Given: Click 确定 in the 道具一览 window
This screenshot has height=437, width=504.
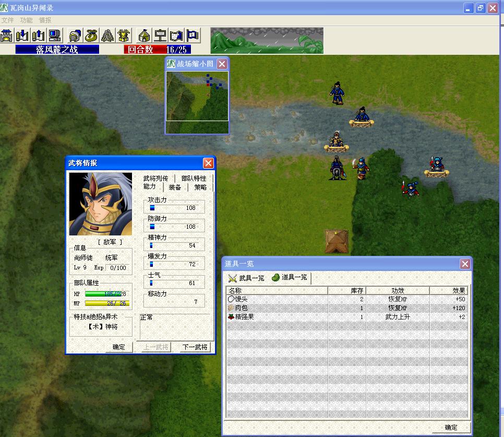Looking at the screenshot, I should 451,428.
